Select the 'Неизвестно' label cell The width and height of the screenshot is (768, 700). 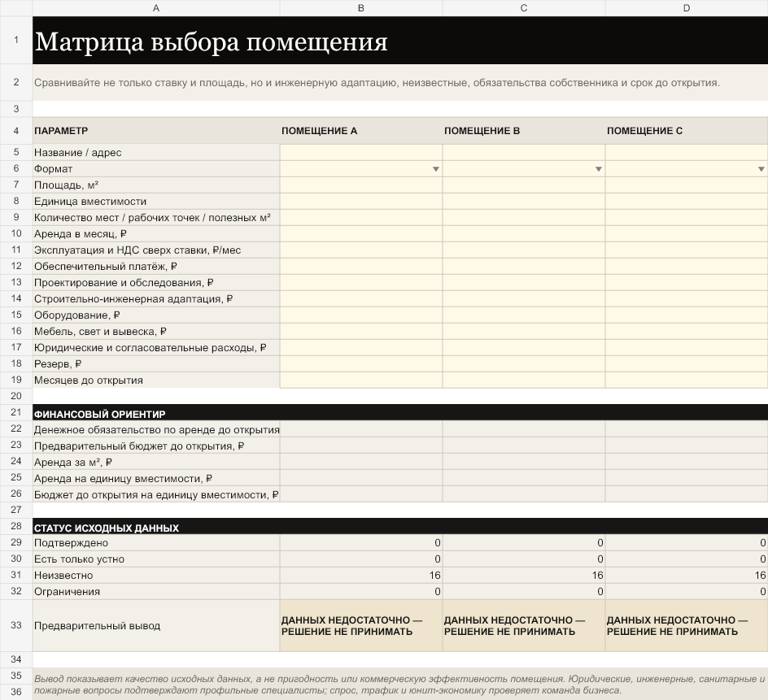(x=156, y=575)
